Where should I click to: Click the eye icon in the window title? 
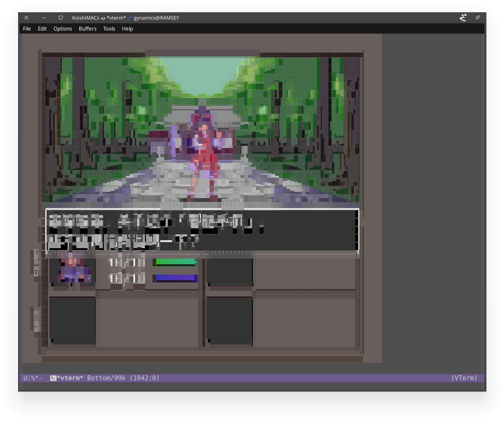point(103,18)
